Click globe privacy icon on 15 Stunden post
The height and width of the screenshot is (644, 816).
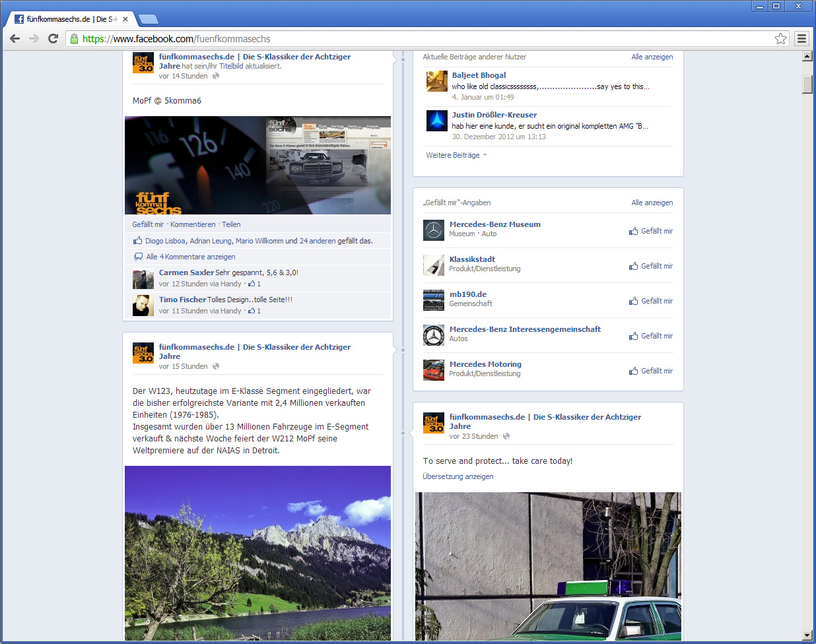(216, 366)
